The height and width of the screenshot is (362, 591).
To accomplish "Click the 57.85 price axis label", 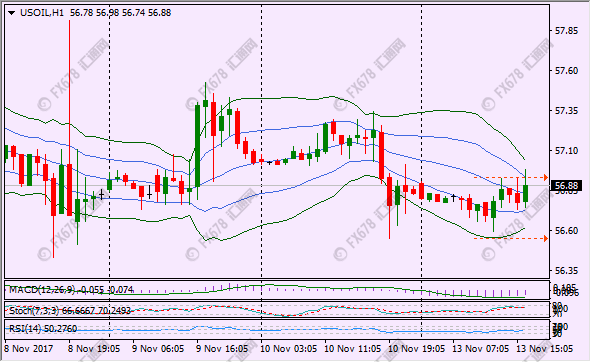I will click(x=567, y=31).
